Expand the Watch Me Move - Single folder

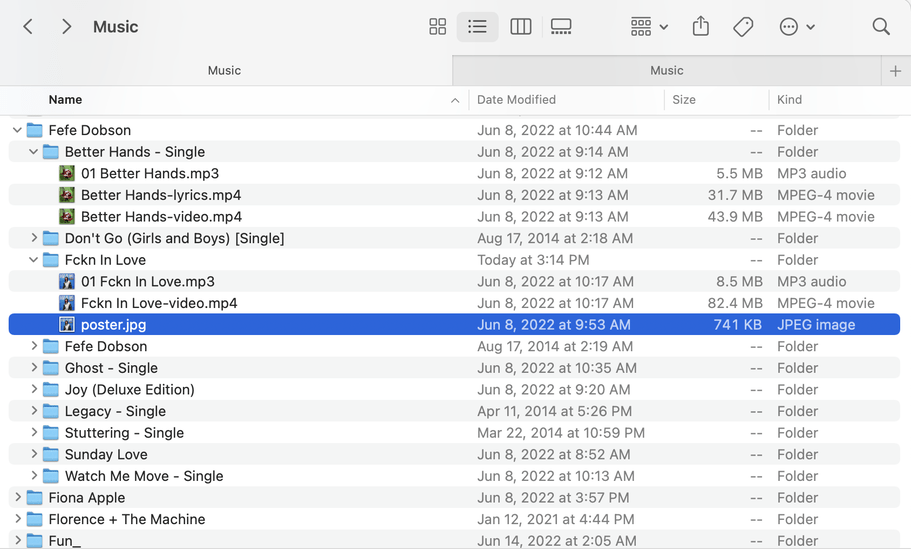point(33,475)
